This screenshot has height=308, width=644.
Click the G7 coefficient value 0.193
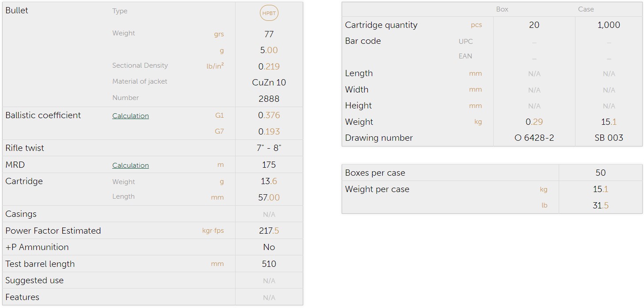coord(269,131)
